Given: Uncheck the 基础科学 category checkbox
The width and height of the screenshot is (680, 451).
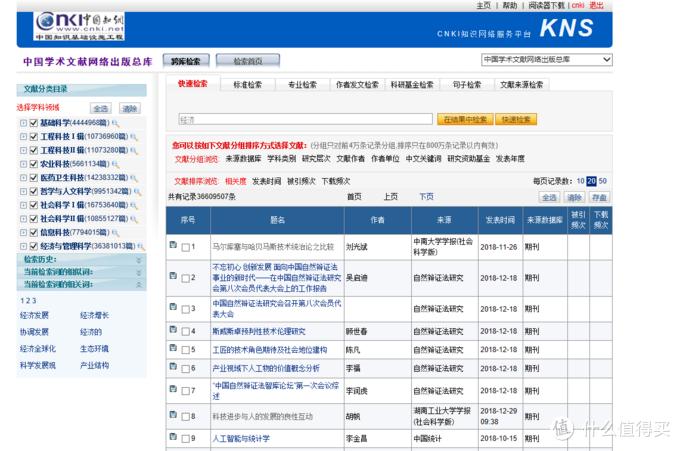Looking at the screenshot, I should click(x=34, y=123).
